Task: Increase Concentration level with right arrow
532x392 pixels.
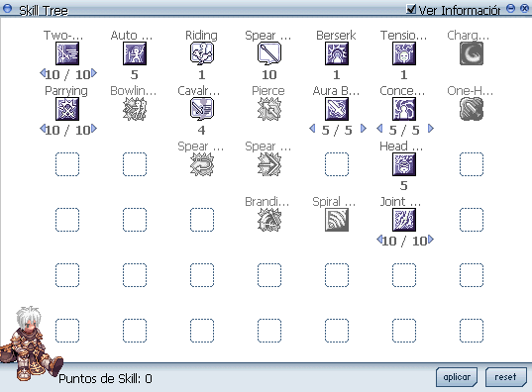Action: pyautogui.click(x=431, y=129)
